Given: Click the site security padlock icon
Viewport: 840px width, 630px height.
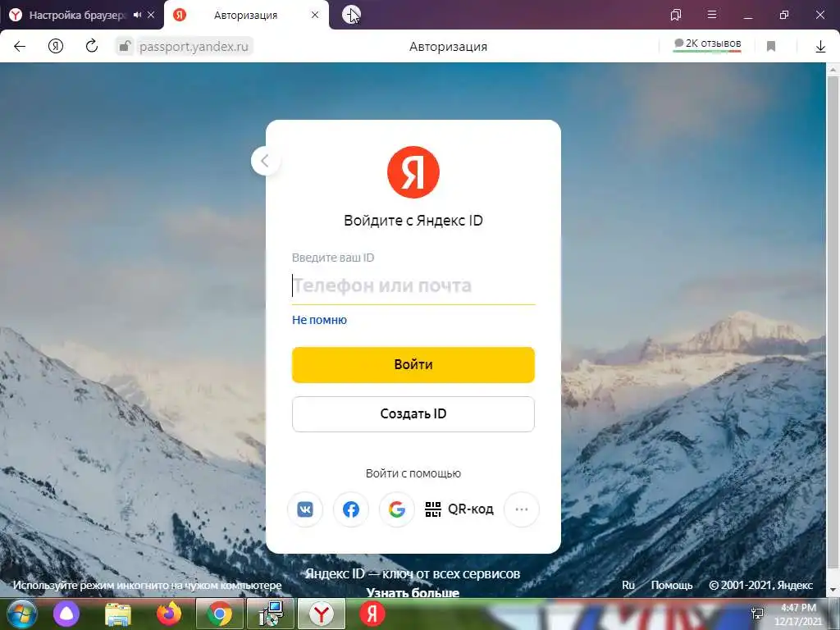Looking at the screenshot, I should point(125,47).
